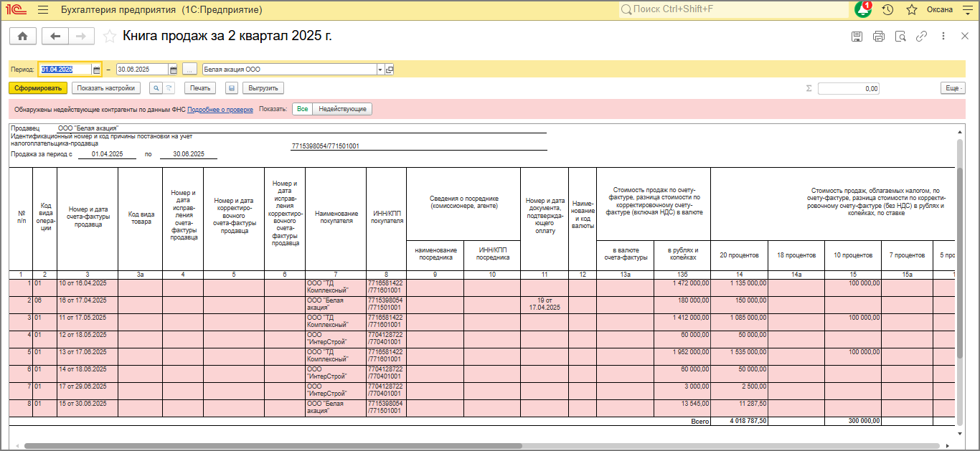Click the Сформировать button
This screenshot has height=451, width=980.
(38, 88)
